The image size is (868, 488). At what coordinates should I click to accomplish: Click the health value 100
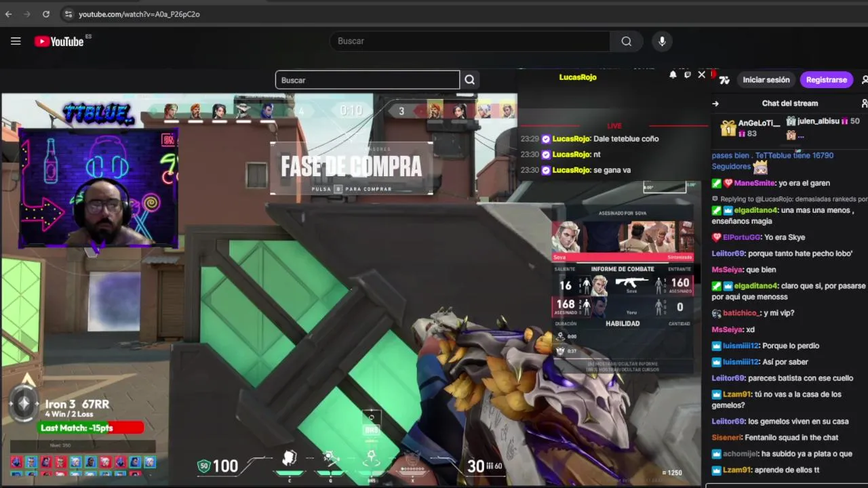click(x=226, y=466)
